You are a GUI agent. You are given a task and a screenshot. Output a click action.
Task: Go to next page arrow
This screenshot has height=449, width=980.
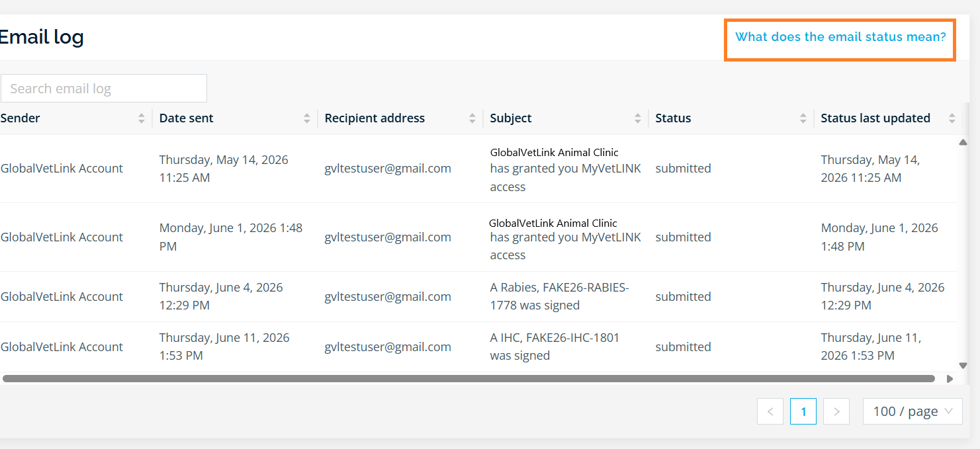tap(836, 411)
